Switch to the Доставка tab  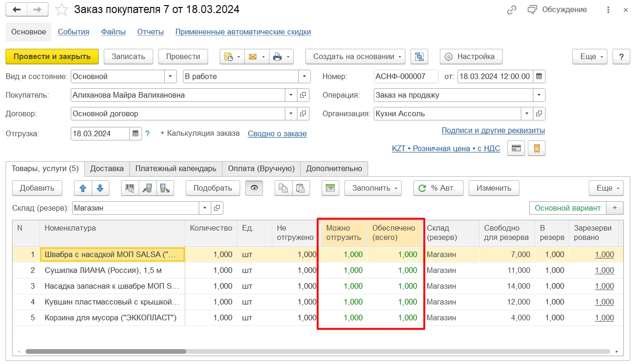pos(107,169)
